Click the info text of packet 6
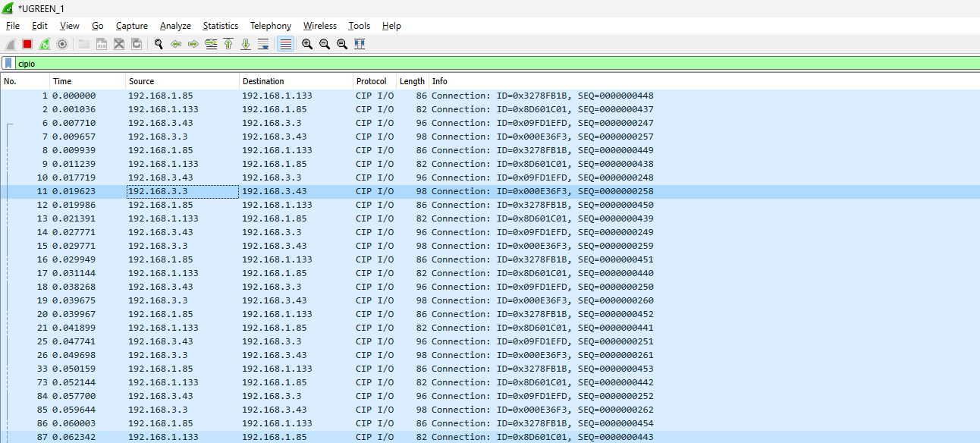 tap(542, 123)
